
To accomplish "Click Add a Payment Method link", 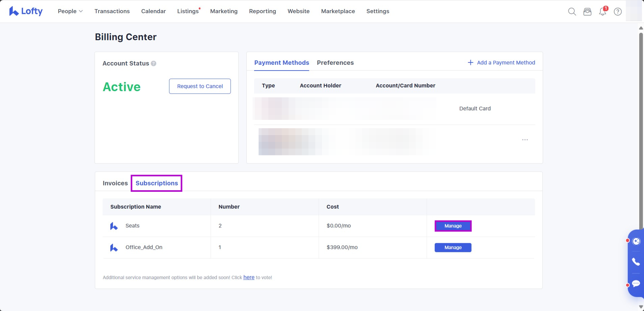I will tap(502, 62).
